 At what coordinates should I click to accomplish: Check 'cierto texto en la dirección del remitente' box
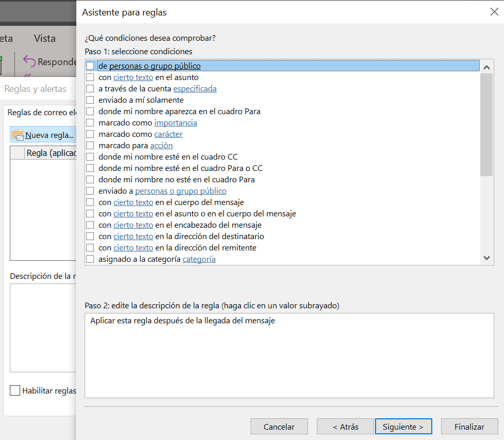(x=90, y=247)
